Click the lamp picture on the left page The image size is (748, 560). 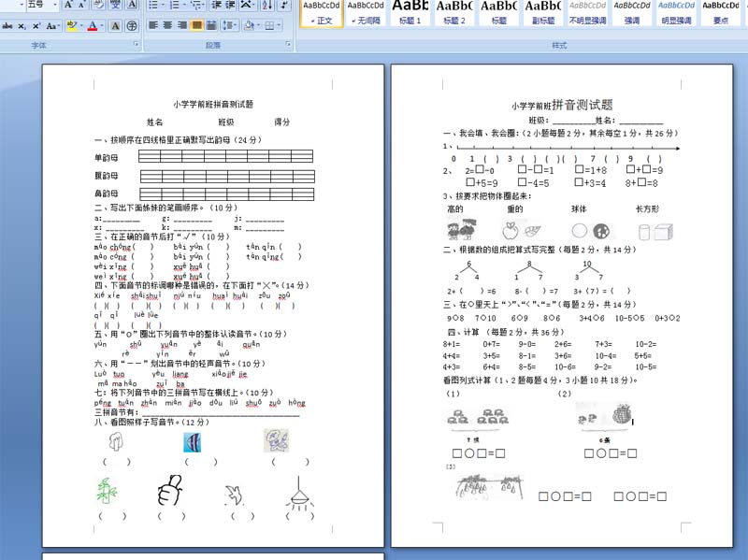[x=299, y=494]
